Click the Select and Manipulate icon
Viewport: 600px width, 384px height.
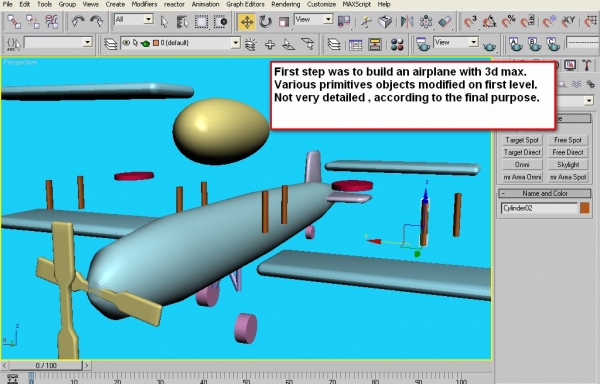point(366,22)
